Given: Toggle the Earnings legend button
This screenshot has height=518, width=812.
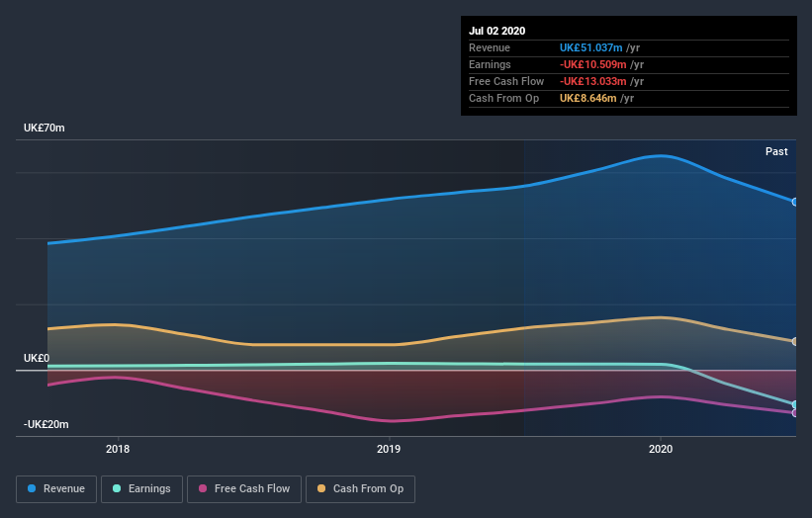Looking at the screenshot, I should (141, 489).
